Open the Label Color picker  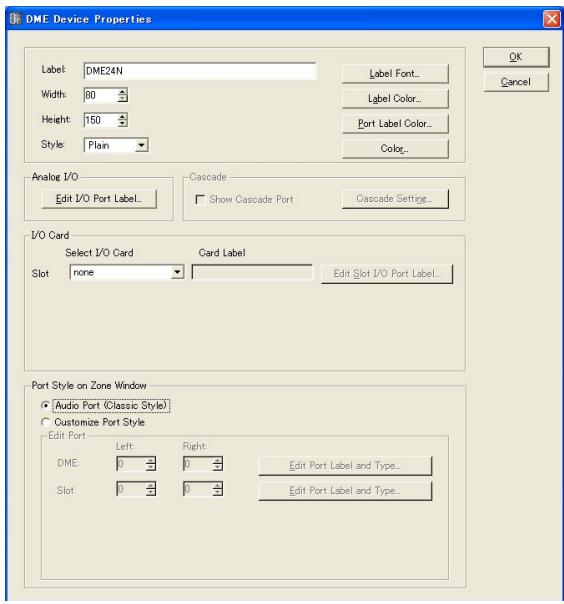click(395, 99)
